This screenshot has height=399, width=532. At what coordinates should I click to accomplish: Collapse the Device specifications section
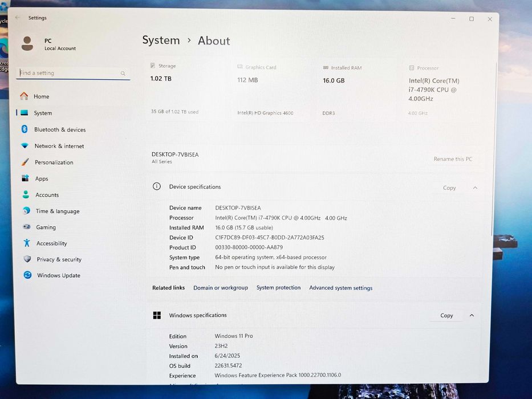(x=475, y=188)
